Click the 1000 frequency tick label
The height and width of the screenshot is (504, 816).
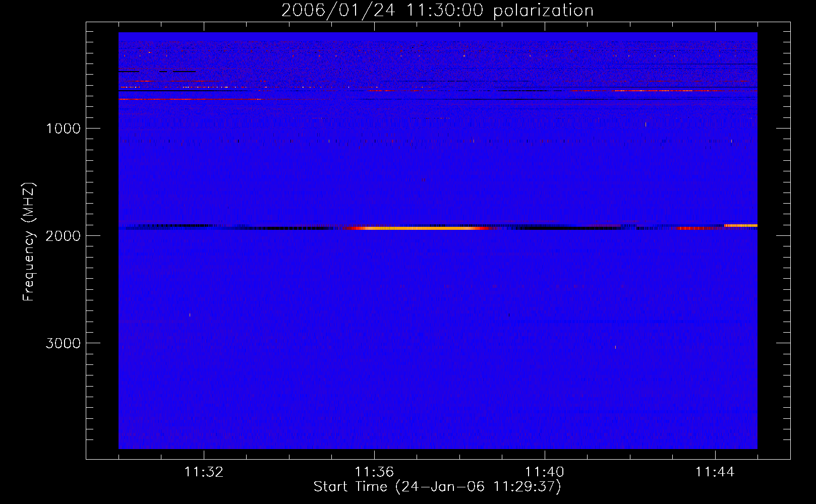tap(63, 129)
